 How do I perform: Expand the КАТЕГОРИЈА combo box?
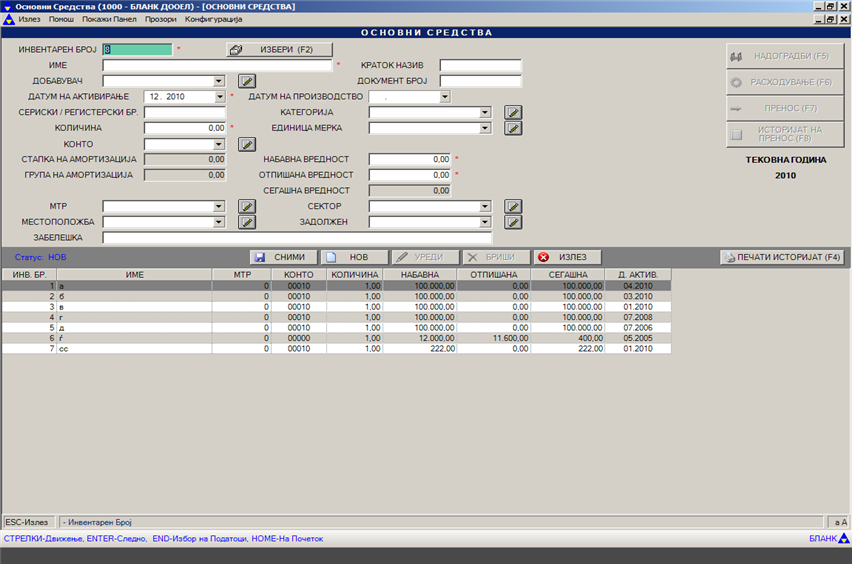pos(485,112)
